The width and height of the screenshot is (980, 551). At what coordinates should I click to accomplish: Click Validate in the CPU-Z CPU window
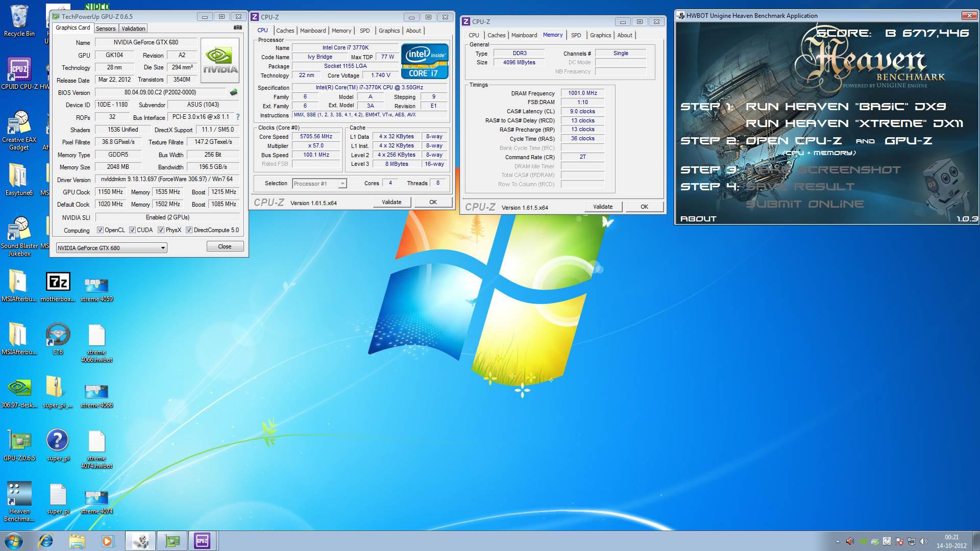391,202
